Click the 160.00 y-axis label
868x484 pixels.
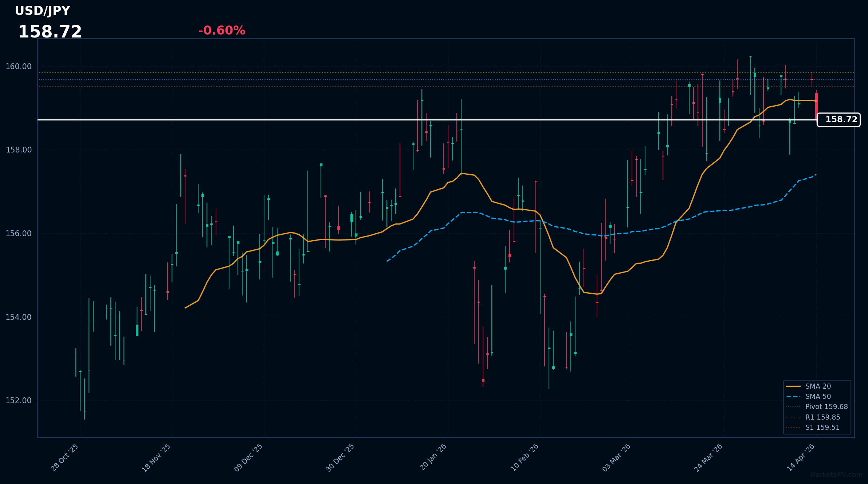pyautogui.click(x=19, y=67)
